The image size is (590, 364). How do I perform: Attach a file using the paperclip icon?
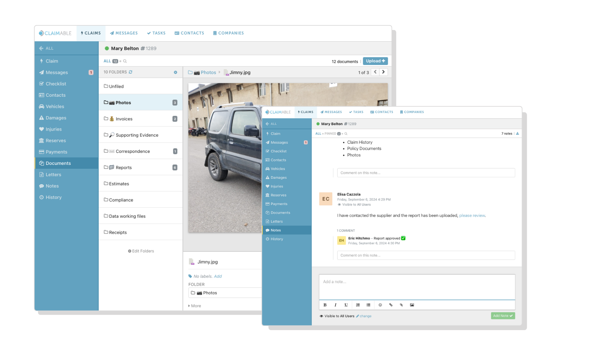coord(401,305)
